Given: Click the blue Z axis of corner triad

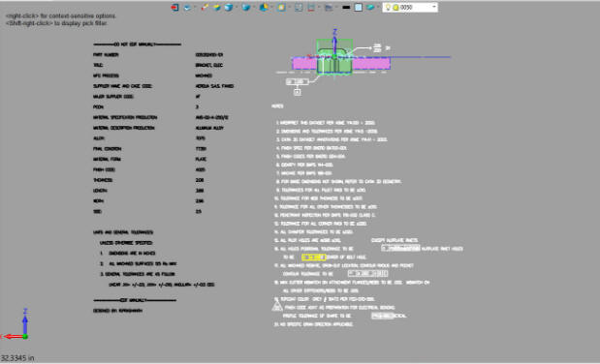Looking at the screenshot, I should (x=25, y=323).
